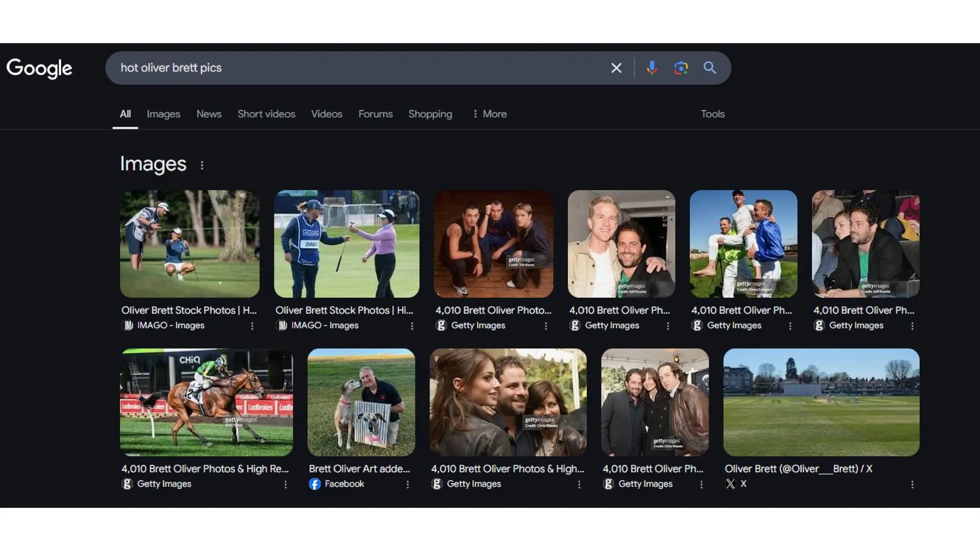This screenshot has height=551, width=980.
Task: Open Oliver Brett (@Oliver__Brett) / X link
Action: point(798,469)
